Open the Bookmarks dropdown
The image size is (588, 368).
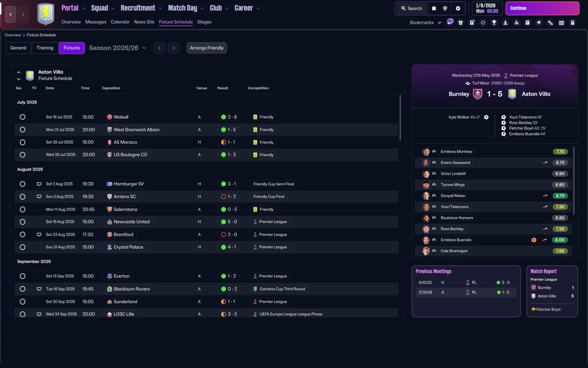425,23
